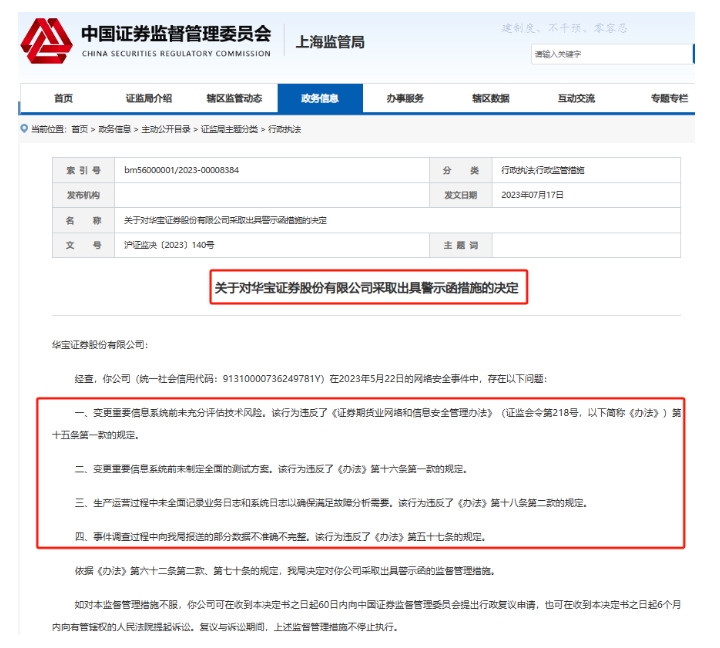Click 主动公开目录 in the breadcrumb

click(x=163, y=130)
